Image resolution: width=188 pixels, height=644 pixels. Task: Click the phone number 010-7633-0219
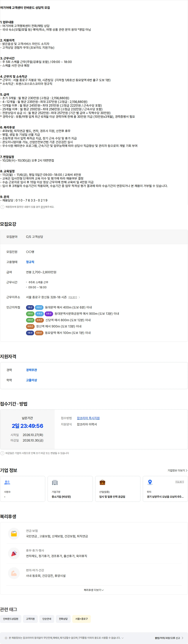(31, 200)
